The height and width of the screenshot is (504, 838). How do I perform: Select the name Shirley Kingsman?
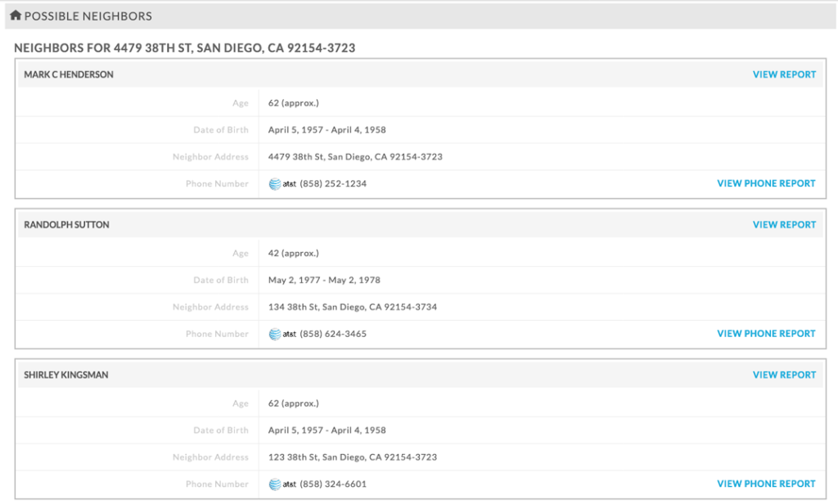tap(65, 376)
